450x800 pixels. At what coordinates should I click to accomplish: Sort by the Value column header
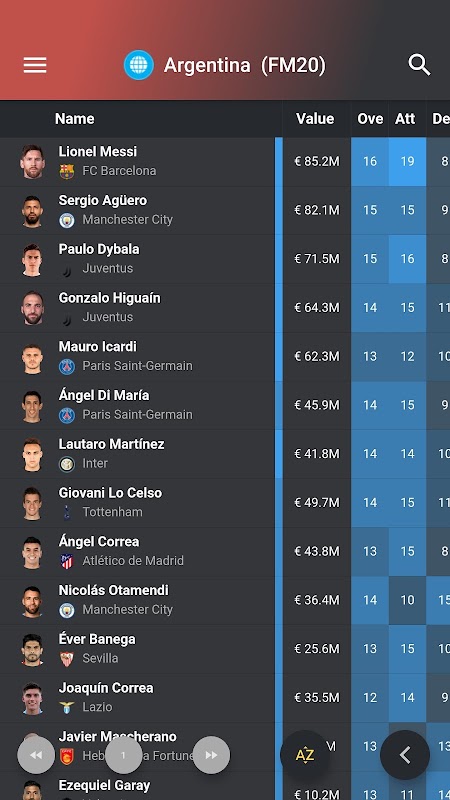[x=315, y=119]
